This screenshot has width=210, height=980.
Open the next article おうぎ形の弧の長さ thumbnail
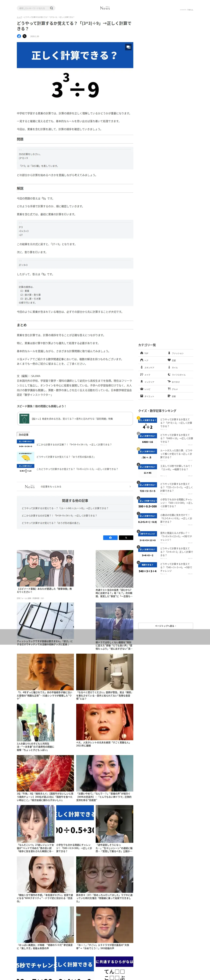point(26,457)
